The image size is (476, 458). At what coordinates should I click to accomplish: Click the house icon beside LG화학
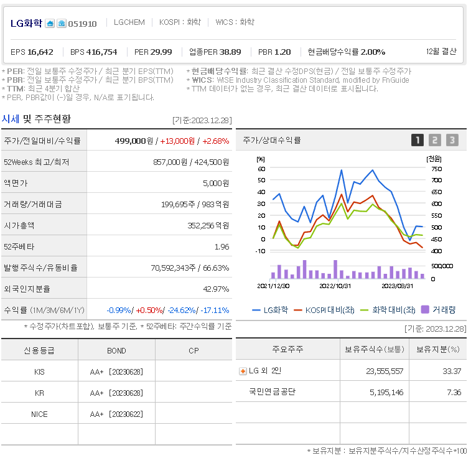(x=50, y=24)
